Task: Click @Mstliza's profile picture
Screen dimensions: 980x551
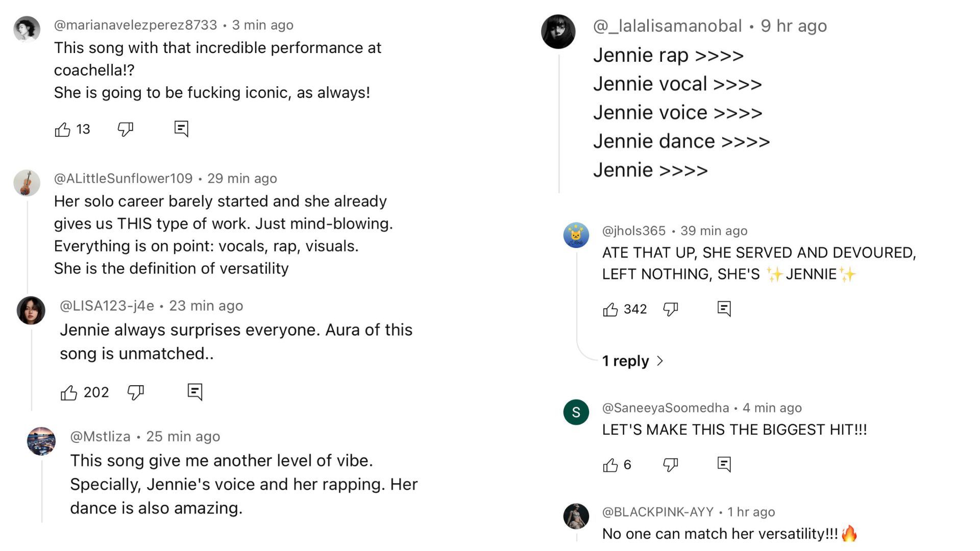Action: (x=41, y=441)
